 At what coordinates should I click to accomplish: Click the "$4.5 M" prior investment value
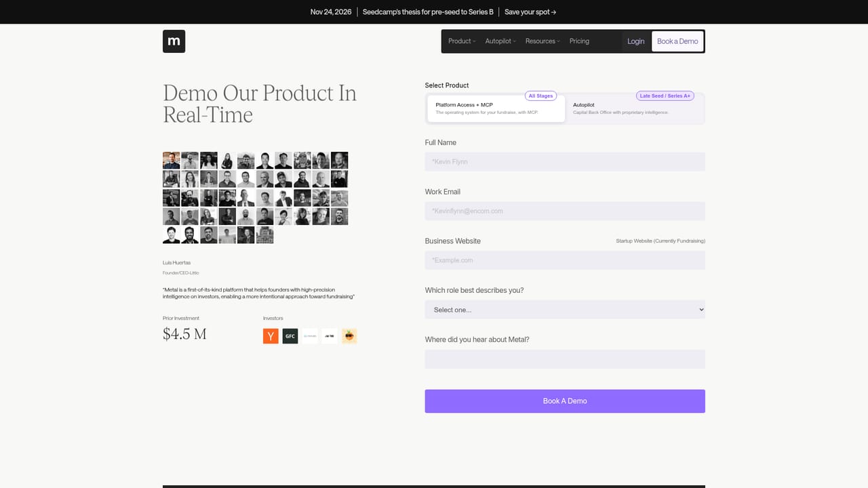click(x=184, y=334)
